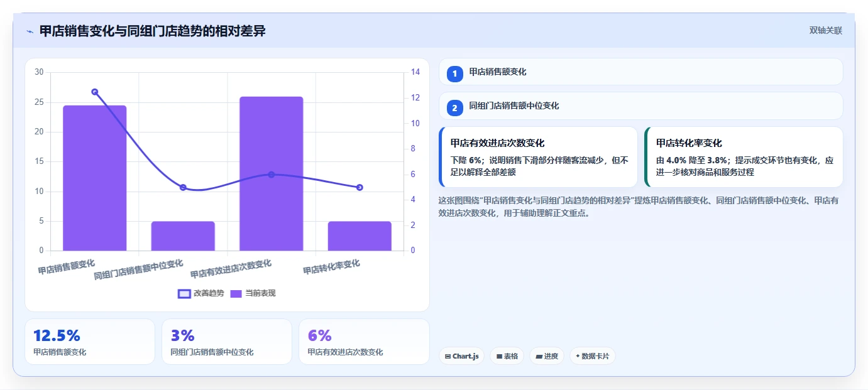Click the 甲店销售额变化 label under 12.5%

pos(60,352)
